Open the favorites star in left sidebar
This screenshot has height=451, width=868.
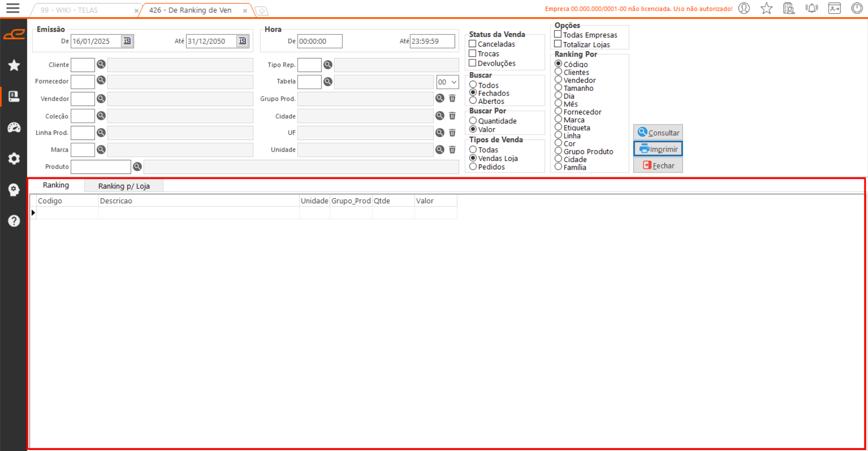tap(14, 66)
